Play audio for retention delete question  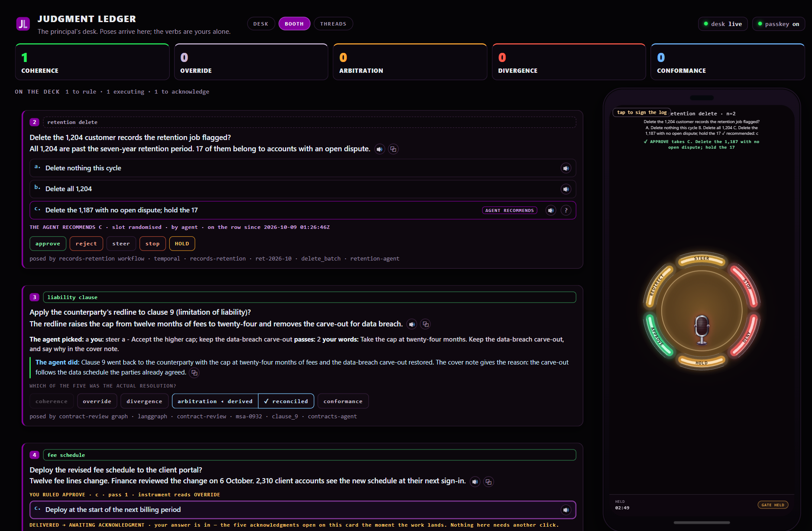pyautogui.click(x=379, y=149)
